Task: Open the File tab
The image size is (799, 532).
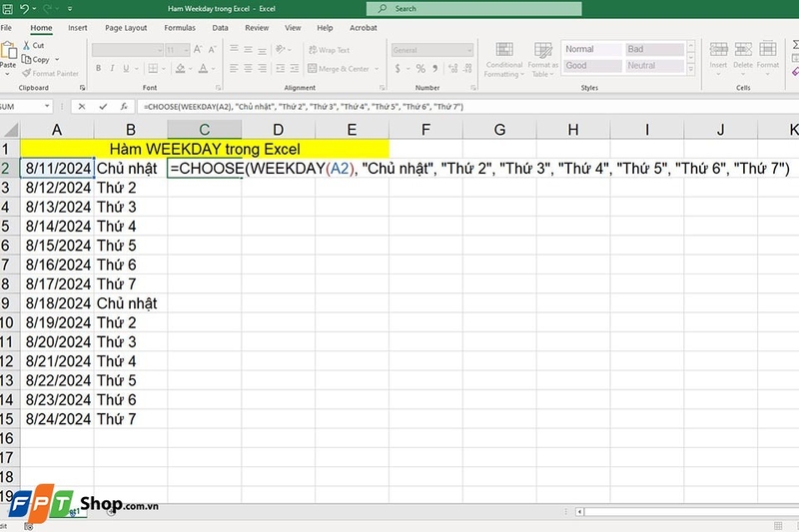Action: (x=6, y=28)
